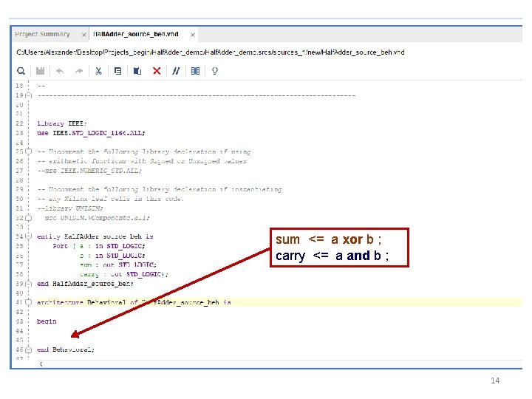This screenshot has height=399, width=532.
Task: Click '--use IEEE.NUMERIC_STD.ALL;' comment line
Action: click(x=89, y=171)
